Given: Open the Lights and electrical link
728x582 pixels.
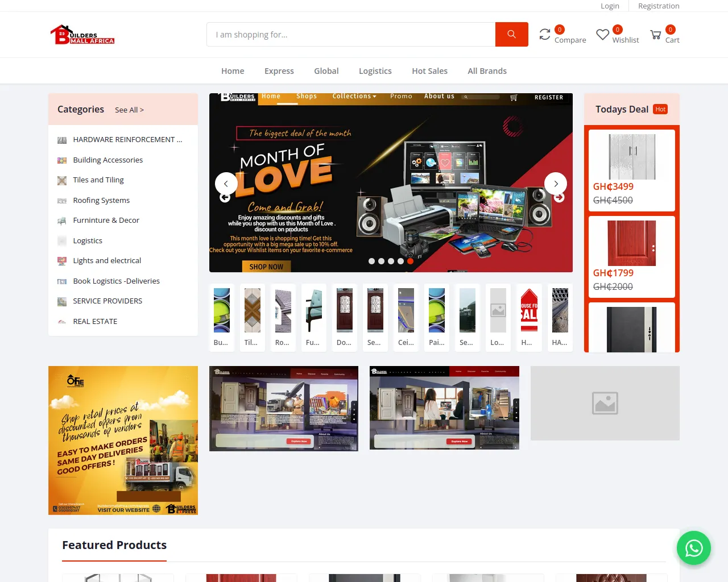Looking at the screenshot, I should coord(107,261).
